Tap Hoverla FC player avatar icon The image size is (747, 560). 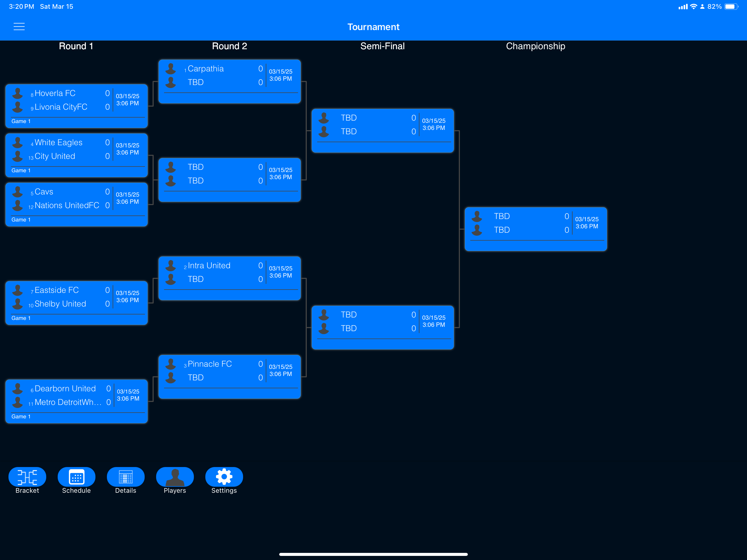pos(17,93)
